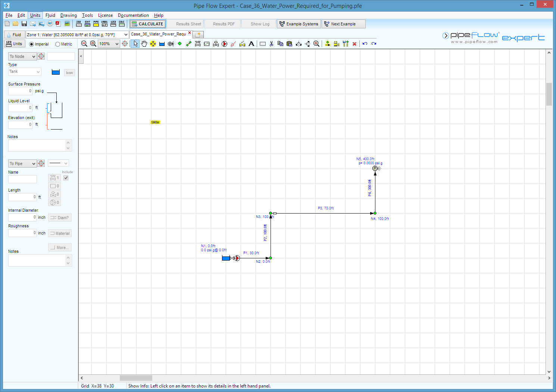Click the Diam? button
556x392 pixels.
60,218
